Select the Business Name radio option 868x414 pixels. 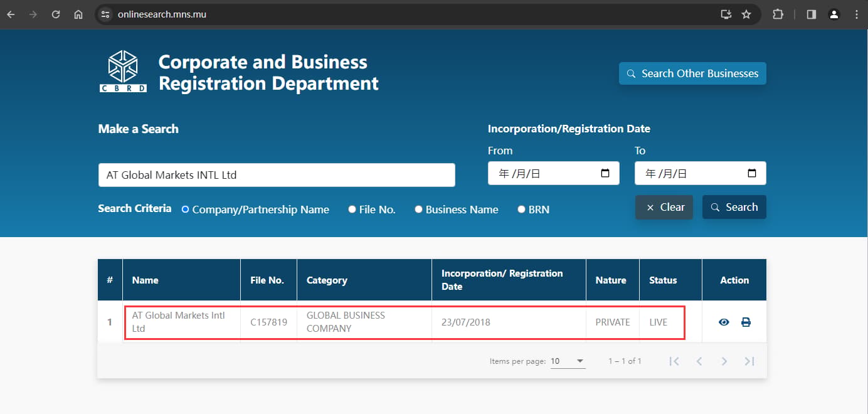point(457,210)
